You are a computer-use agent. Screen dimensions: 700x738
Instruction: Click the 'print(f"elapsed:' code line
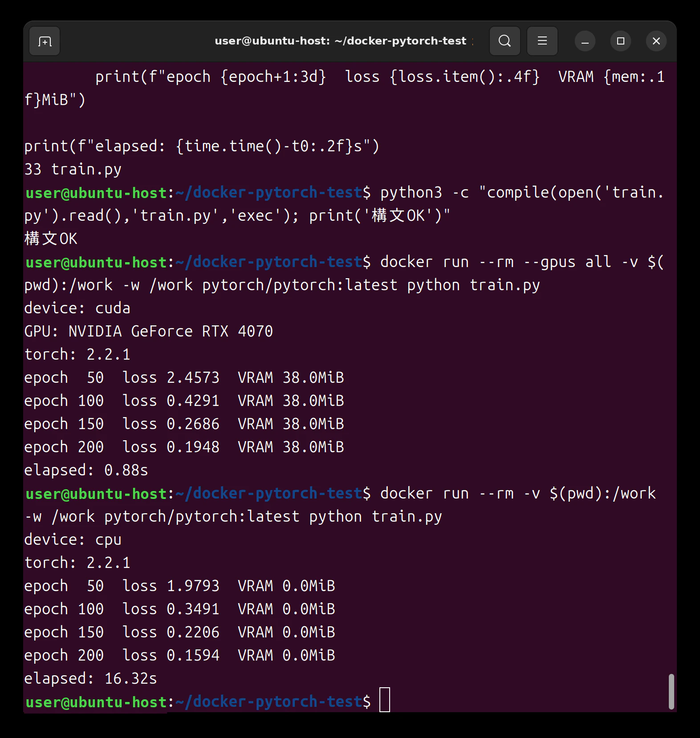click(x=202, y=146)
